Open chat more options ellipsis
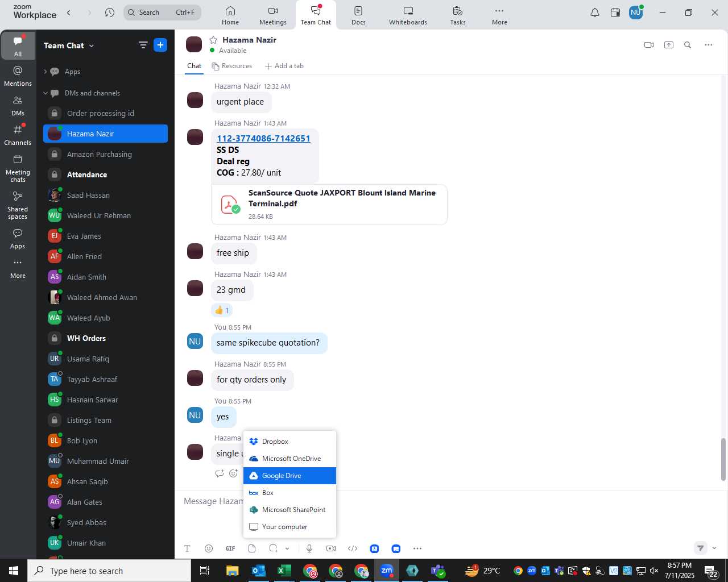The width and height of the screenshot is (728, 582). [709, 45]
